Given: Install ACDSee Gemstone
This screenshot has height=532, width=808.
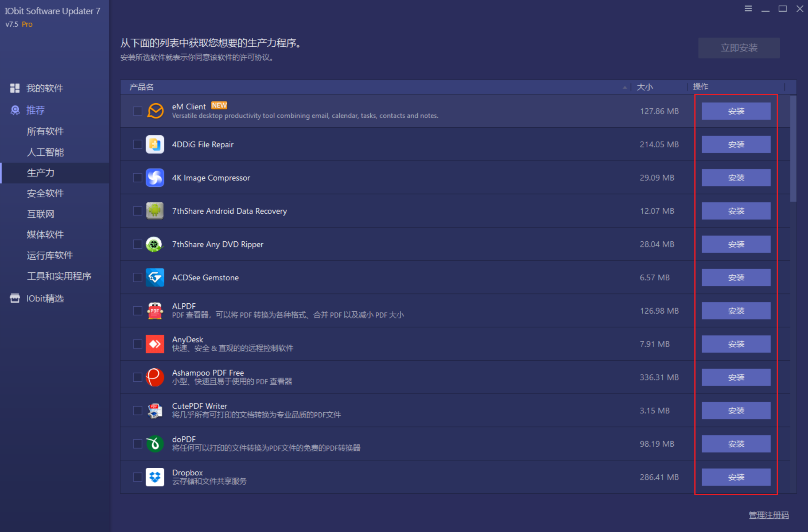Looking at the screenshot, I should tap(736, 277).
